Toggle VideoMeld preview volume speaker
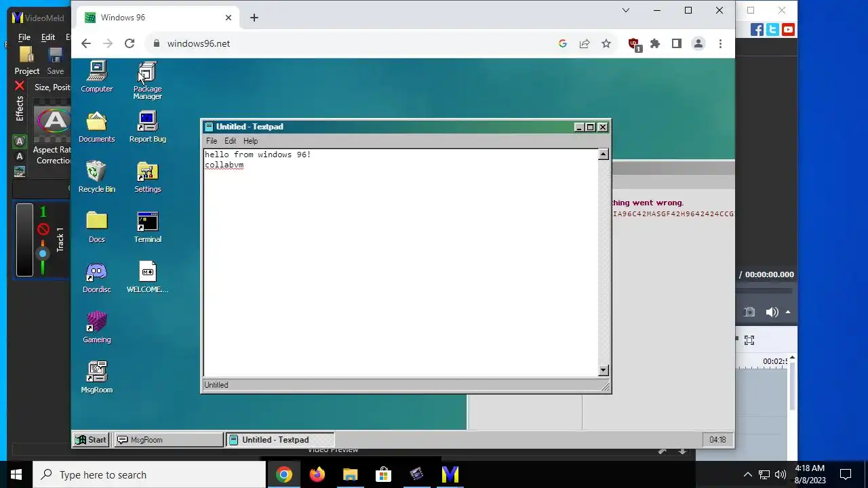The image size is (868, 488). pyautogui.click(x=772, y=312)
